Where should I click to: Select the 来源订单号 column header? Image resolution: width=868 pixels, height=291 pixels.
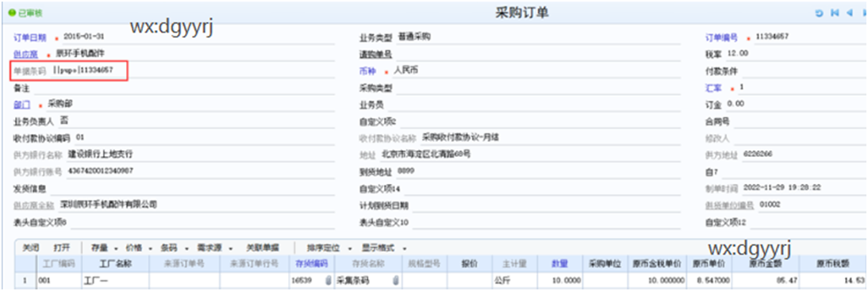(x=184, y=265)
